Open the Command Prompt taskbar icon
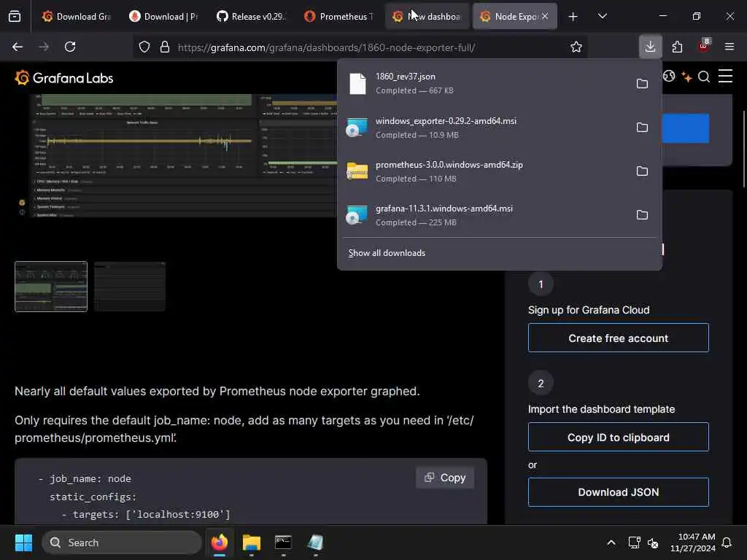 283,542
